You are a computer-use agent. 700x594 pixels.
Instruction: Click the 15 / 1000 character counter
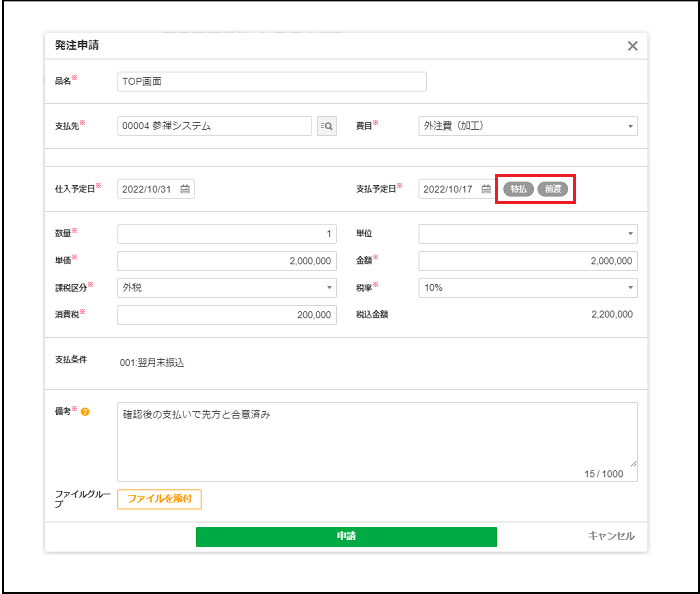(604, 474)
